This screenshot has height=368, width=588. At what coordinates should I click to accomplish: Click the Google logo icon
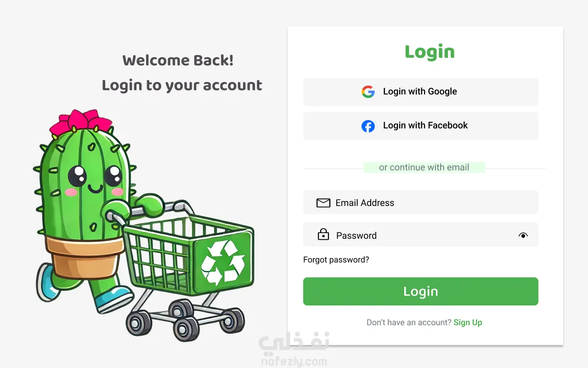[x=368, y=92]
